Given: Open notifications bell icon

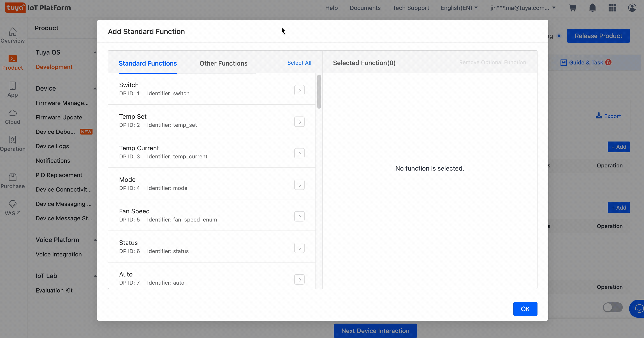Looking at the screenshot, I should tap(592, 8).
